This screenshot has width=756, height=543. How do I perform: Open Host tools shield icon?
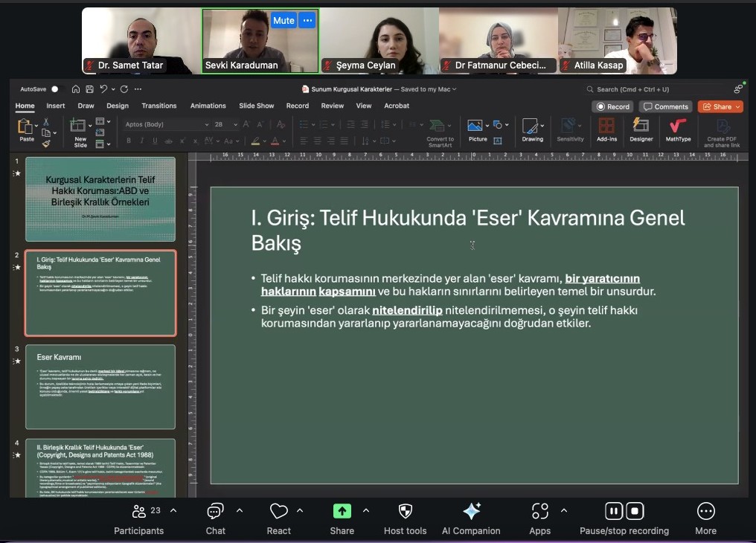tap(405, 512)
